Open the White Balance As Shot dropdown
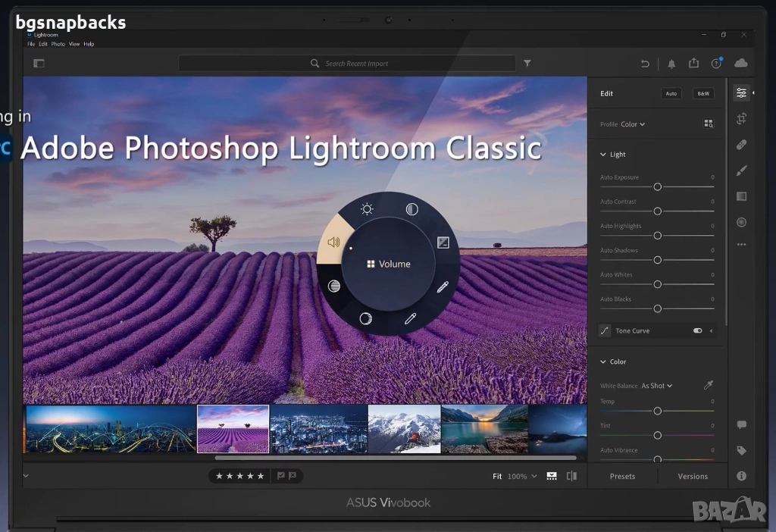The height and width of the screenshot is (532, 776). [656, 386]
